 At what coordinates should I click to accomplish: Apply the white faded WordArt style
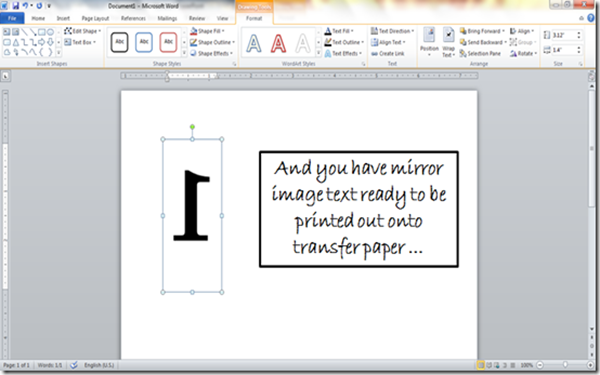click(303, 43)
